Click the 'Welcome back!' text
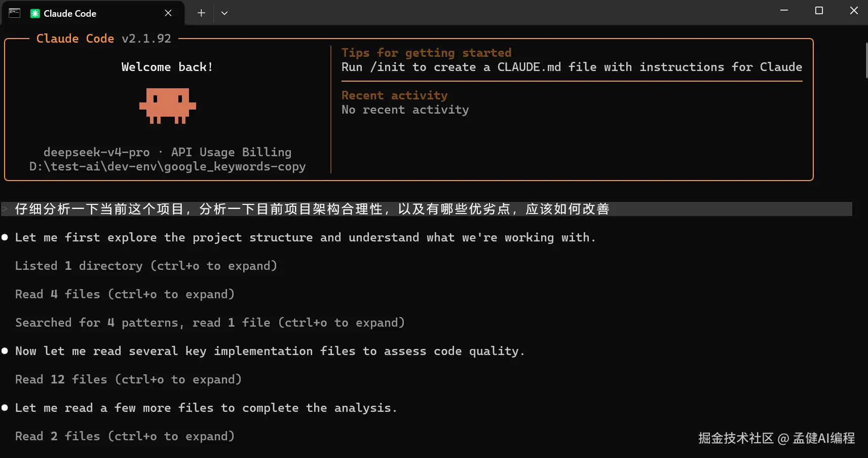868x458 pixels. click(167, 67)
